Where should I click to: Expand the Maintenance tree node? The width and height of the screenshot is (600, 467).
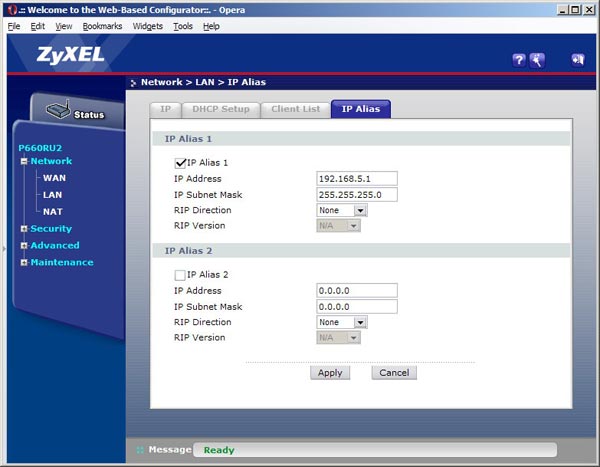[x=24, y=262]
